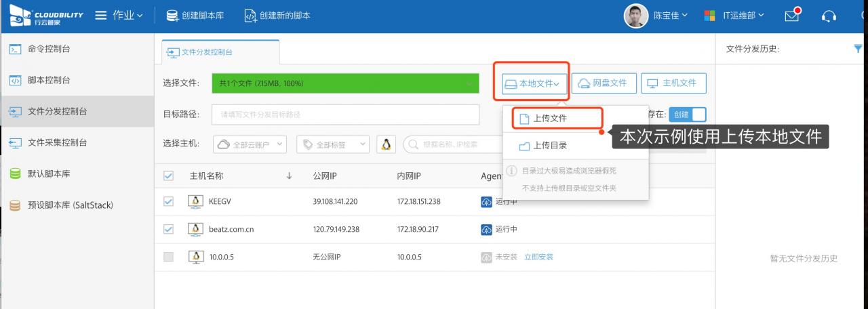Select 文件分发控制台 in sidebar
Screen dimensions: 868x309
[x=77, y=111]
